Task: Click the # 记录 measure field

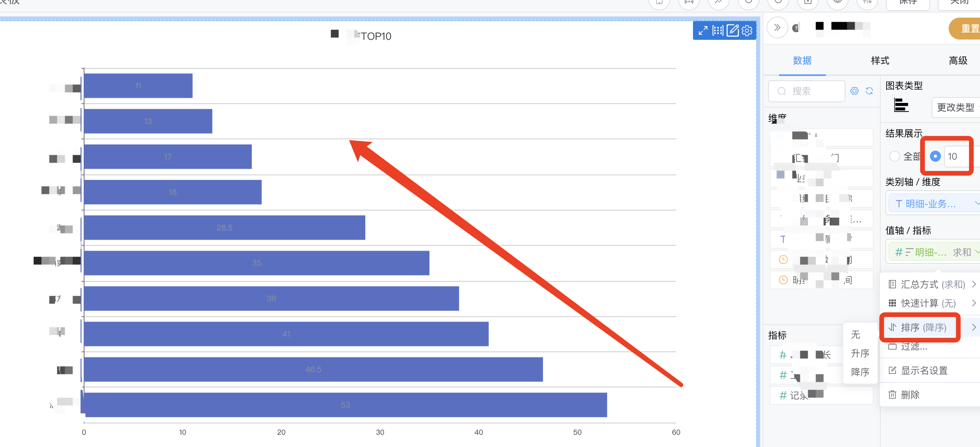Action: pyautogui.click(x=821, y=395)
